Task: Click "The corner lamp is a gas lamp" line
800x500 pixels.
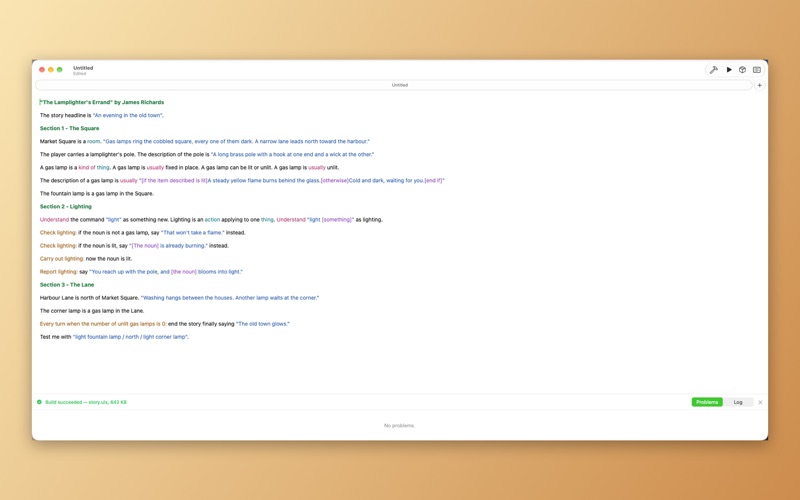Action: (92, 311)
